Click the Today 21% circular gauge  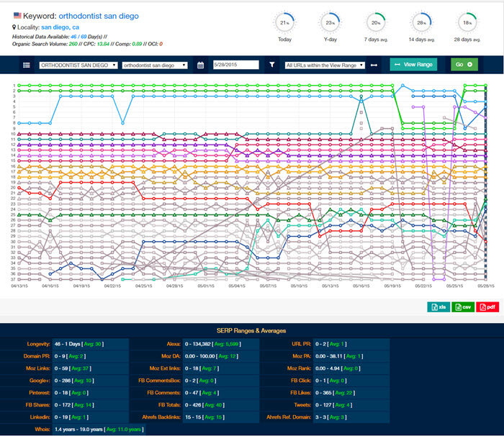(284, 23)
